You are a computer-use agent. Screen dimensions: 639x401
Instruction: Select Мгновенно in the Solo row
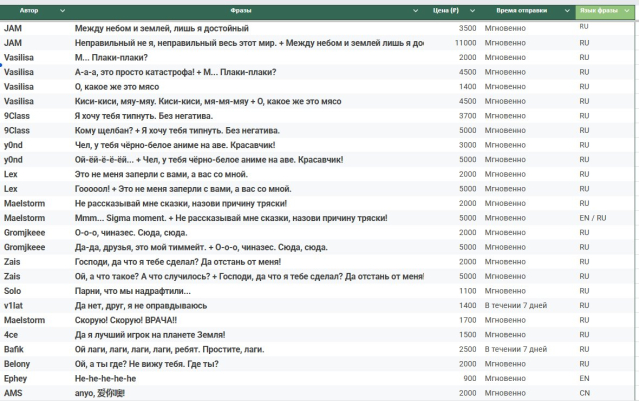(x=505, y=291)
